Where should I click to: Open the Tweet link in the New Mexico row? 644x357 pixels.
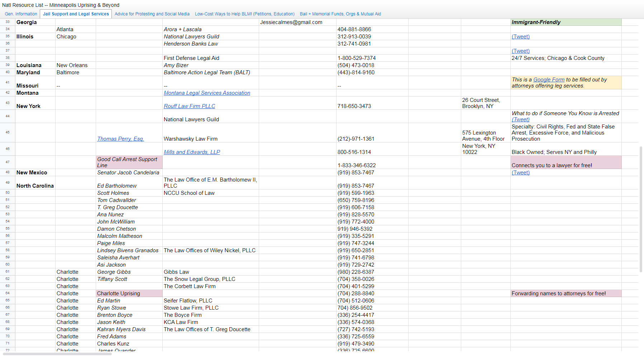click(x=520, y=173)
